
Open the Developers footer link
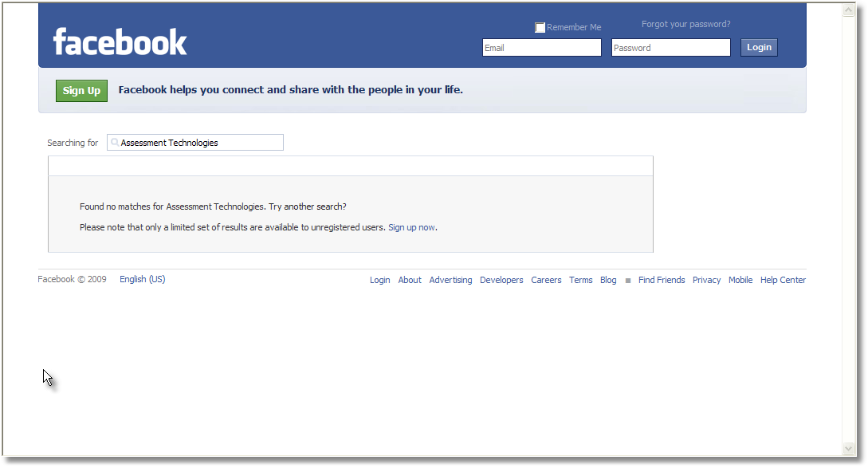coord(501,281)
